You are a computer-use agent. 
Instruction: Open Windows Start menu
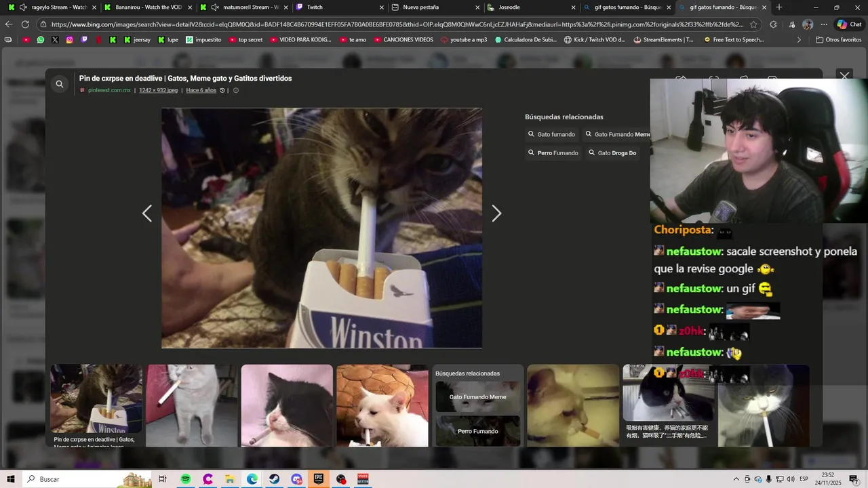coord(11,479)
